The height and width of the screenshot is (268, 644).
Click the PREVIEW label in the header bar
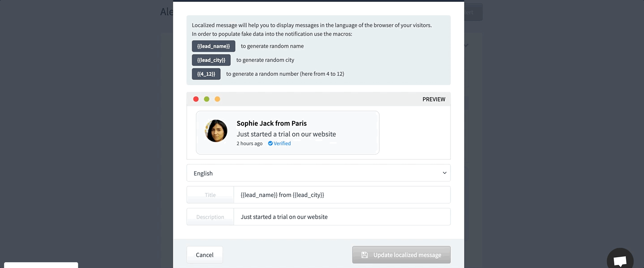(434, 99)
